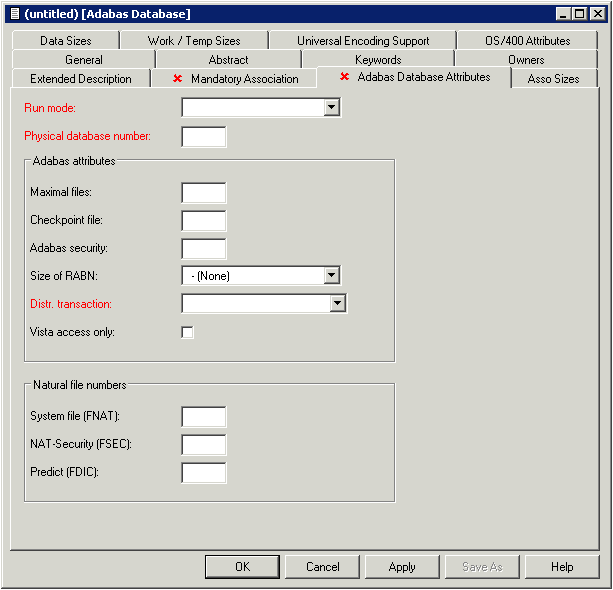Focus the Maximal files input field
Screen dimensions: 613x590
pos(204,193)
